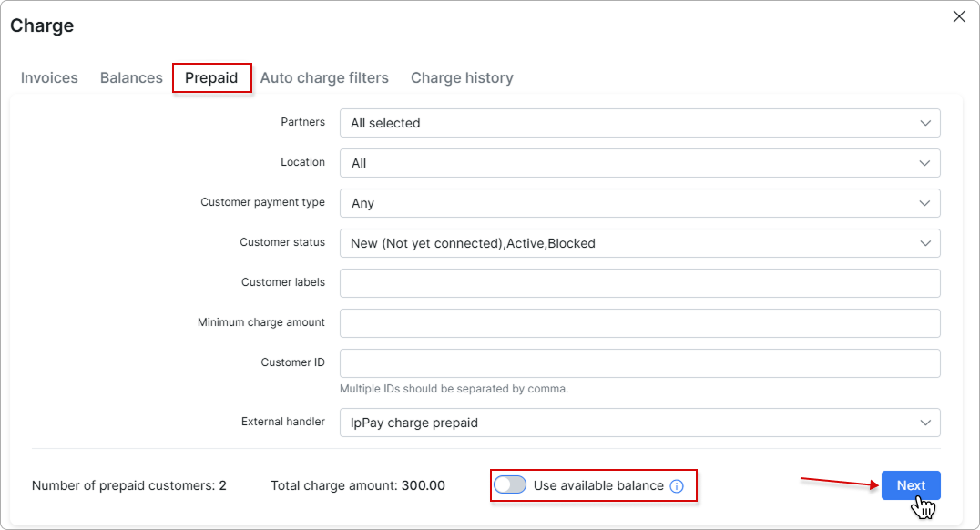
Task: Click the chevron arrow in External handler field
Action: point(925,423)
